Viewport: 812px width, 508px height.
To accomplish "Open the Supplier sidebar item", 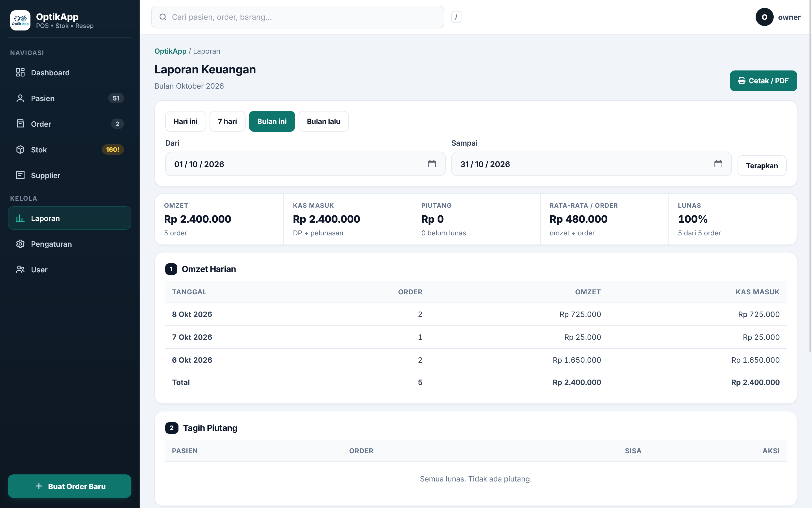I will 69,175.
